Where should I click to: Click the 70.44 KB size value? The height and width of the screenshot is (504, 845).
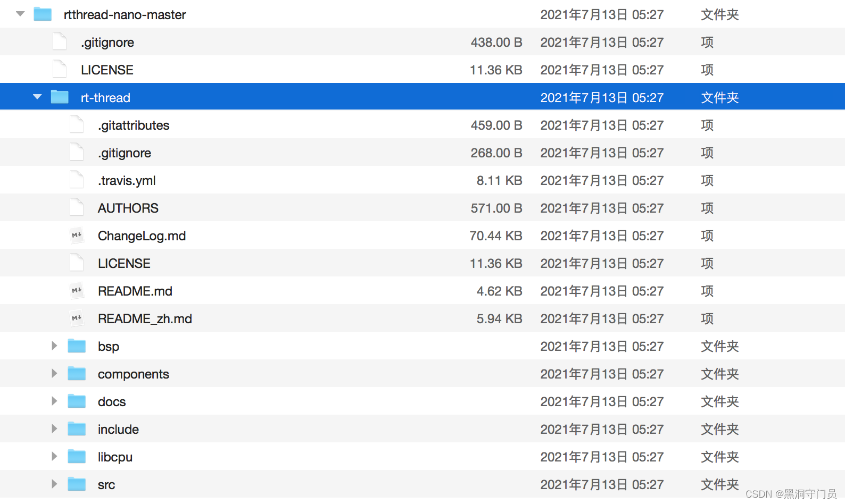click(x=496, y=236)
